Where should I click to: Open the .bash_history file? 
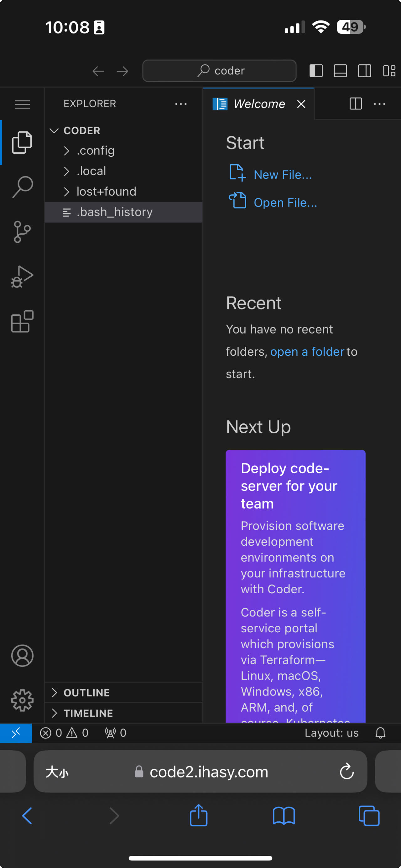tap(114, 212)
